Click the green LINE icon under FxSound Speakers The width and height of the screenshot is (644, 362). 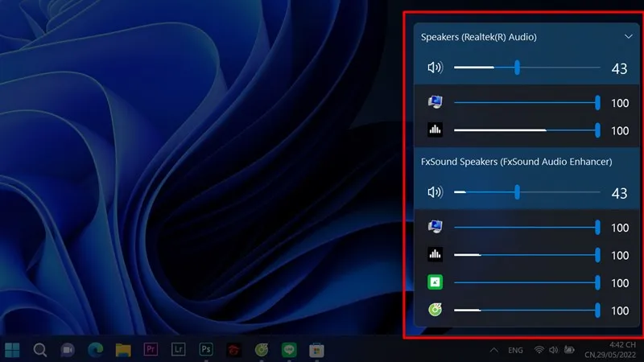click(435, 282)
